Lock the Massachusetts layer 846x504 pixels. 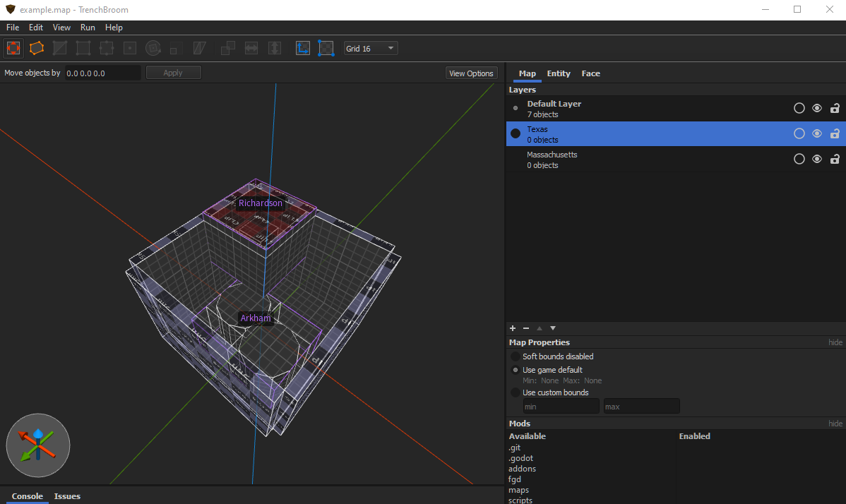pos(835,159)
